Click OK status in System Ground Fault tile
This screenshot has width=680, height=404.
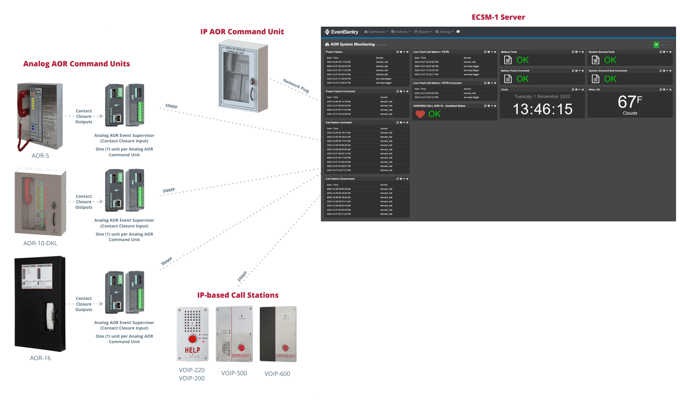point(610,60)
